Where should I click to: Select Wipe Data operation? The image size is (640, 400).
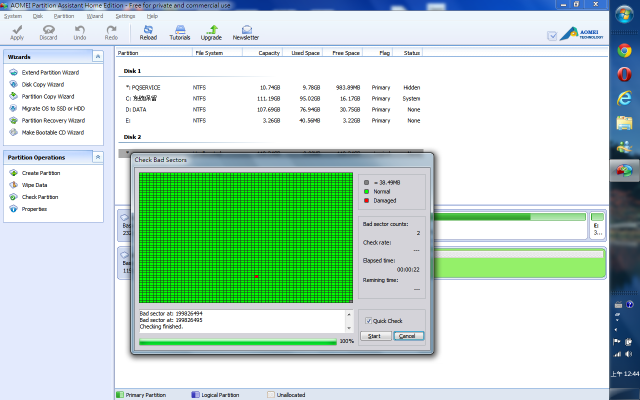tap(34, 185)
